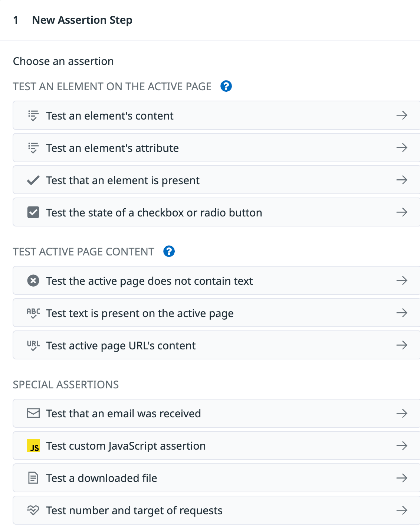Select Test text is present on the active page

tap(217, 313)
